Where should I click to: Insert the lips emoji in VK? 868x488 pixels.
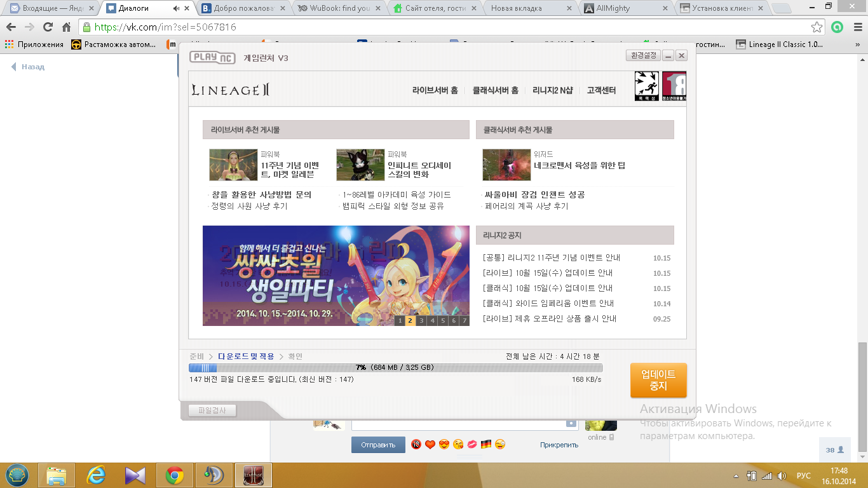tap(472, 444)
